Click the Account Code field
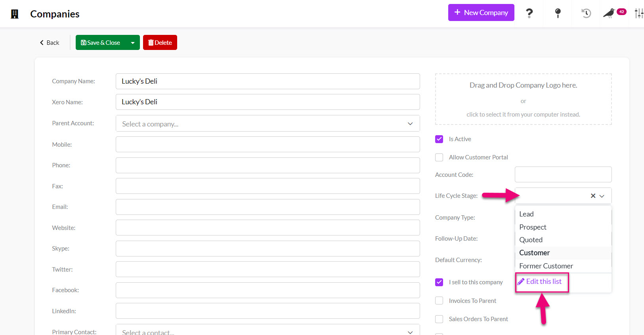Screen dimensions: 644x335 563,174
